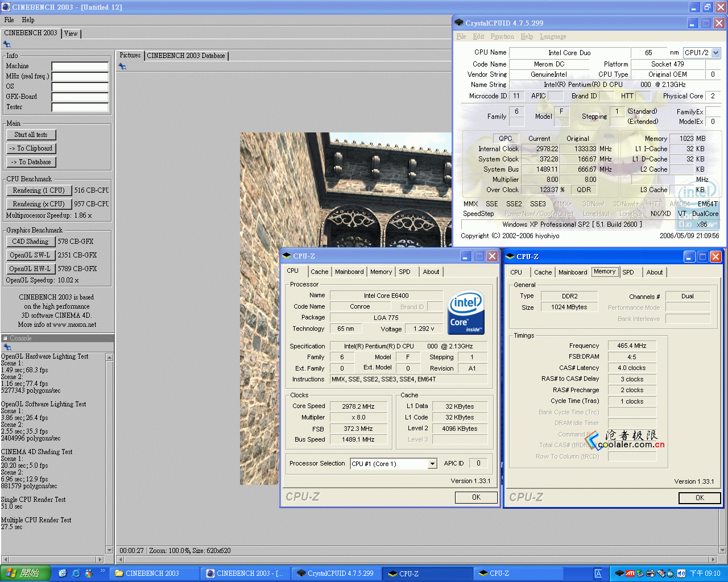728x582 pixels.
Task: Open the Cache tab in the left CPU-Z window
Action: click(x=320, y=272)
